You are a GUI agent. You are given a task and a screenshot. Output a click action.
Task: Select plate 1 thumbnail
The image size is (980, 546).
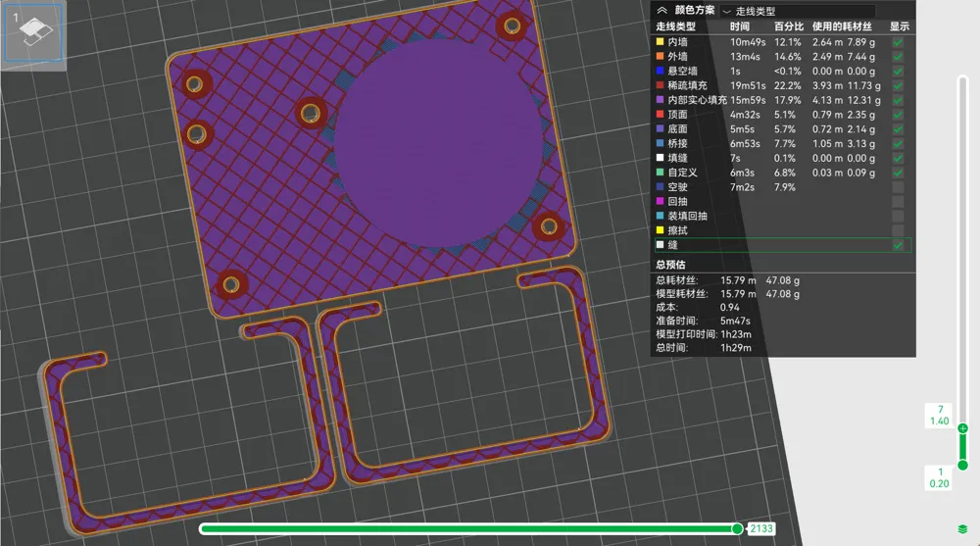pyautogui.click(x=33, y=32)
